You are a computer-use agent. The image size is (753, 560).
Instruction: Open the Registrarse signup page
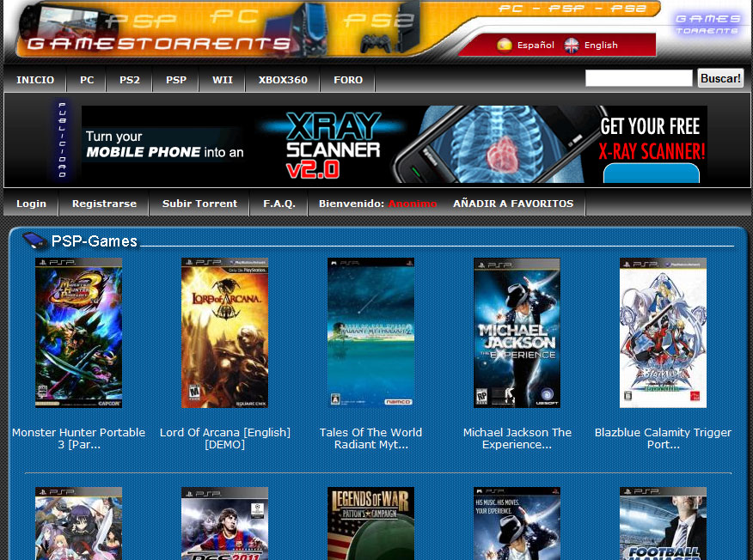tap(104, 204)
